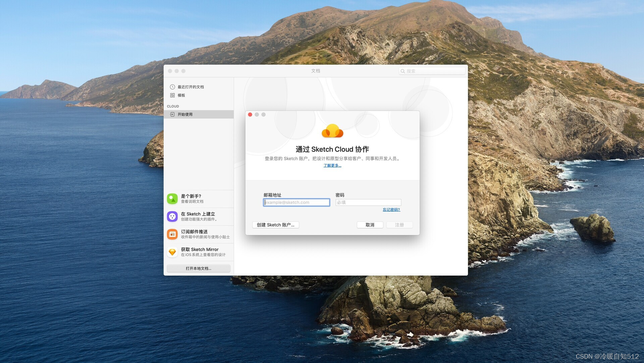The height and width of the screenshot is (363, 644).
Task: Focus the 密码 password field
Action: click(368, 202)
